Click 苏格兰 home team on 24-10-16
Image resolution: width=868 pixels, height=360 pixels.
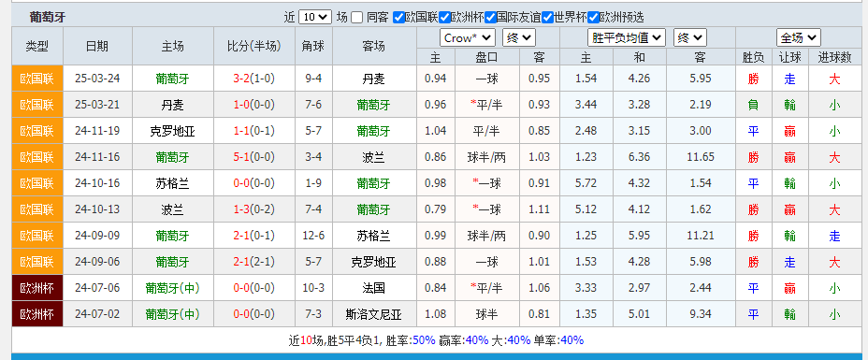pos(173,183)
